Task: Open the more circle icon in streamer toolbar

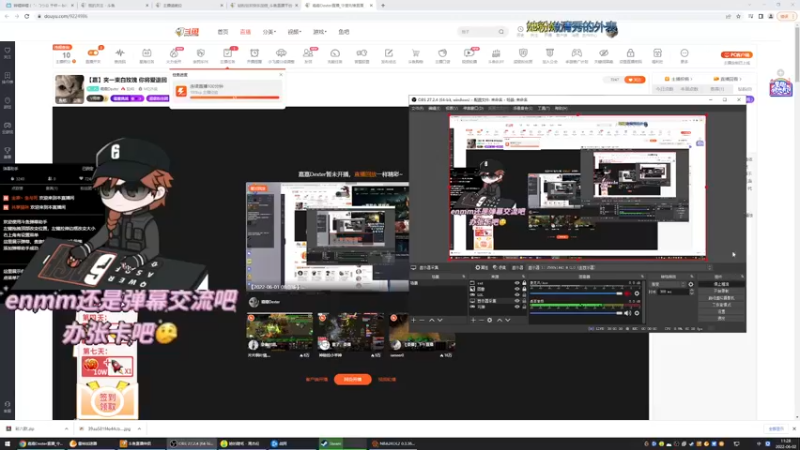Action: point(684,53)
